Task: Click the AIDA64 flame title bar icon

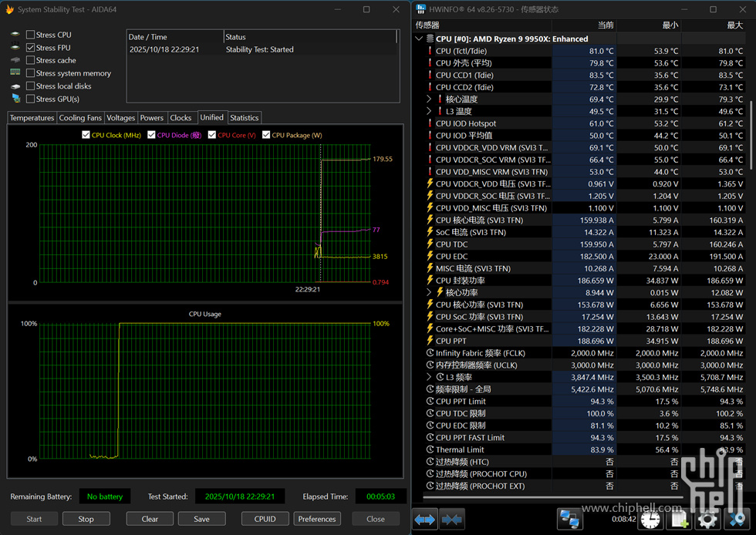Action: coord(10,9)
